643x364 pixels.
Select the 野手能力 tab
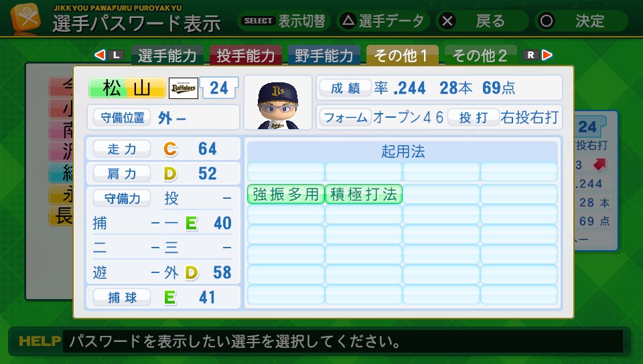pyautogui.click(x=324, y=56)
